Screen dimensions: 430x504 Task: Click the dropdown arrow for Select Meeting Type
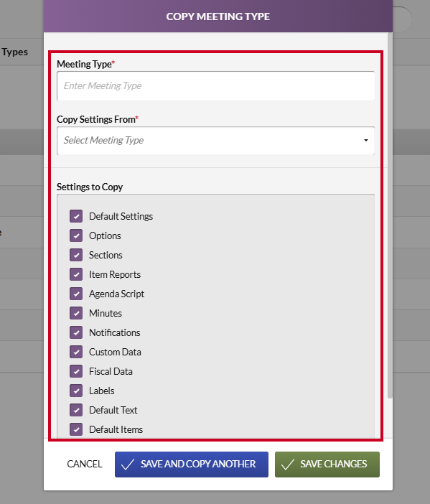365,141
